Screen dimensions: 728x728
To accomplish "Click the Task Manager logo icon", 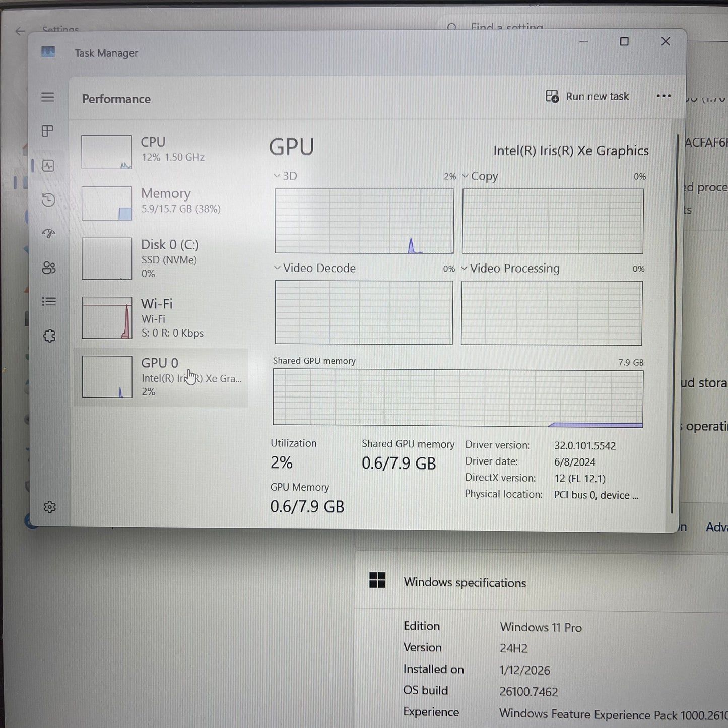I will click(x=48, y=52).
